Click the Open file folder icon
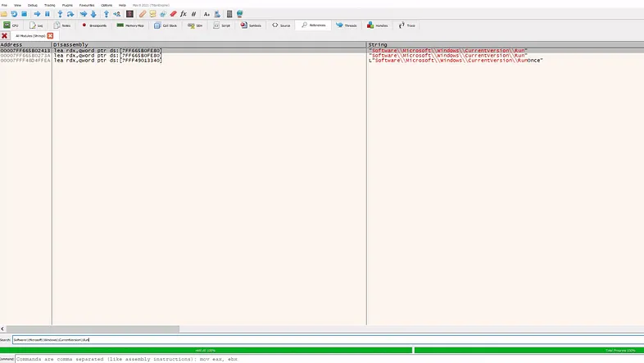The width and height of the screenshot is (644, 363). pos(4,14)
